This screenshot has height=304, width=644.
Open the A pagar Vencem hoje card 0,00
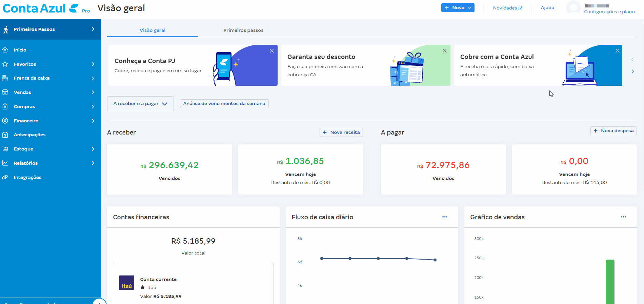[x=575, y=169]
